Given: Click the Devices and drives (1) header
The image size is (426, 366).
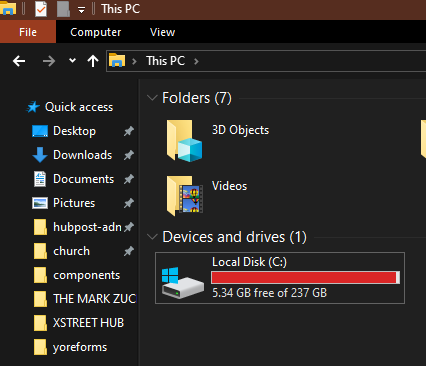Looking at the screenshot, I should tap(234, 237).
